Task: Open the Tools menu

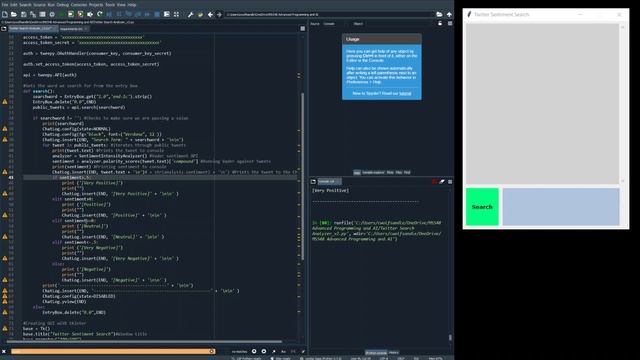Action: (110, 4)
